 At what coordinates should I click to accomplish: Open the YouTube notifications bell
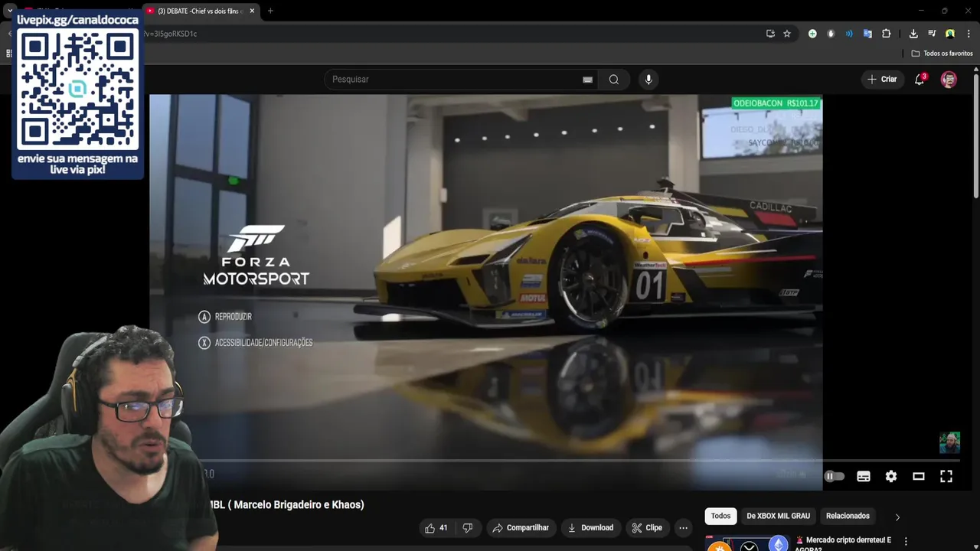coord(920,80)
